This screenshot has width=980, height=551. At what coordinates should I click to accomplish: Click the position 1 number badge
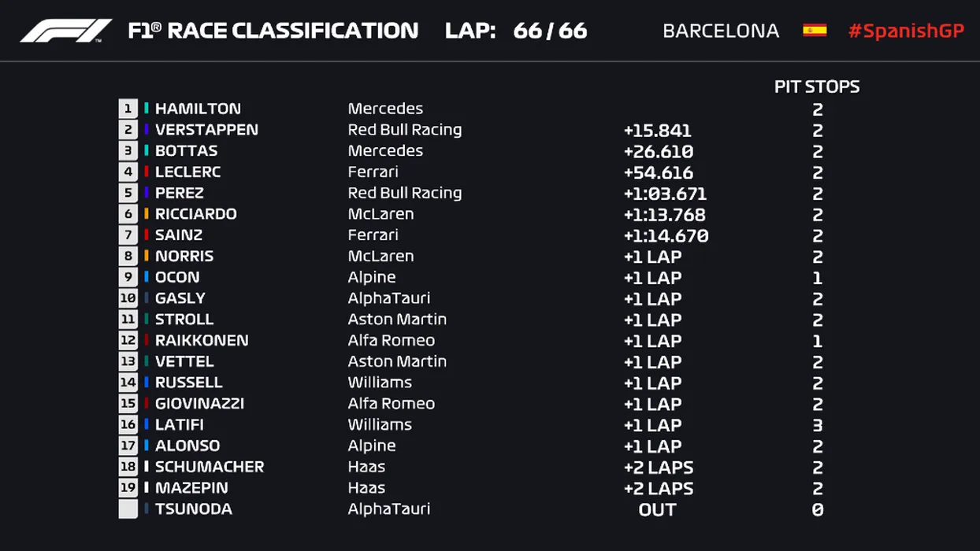[128, 109]
